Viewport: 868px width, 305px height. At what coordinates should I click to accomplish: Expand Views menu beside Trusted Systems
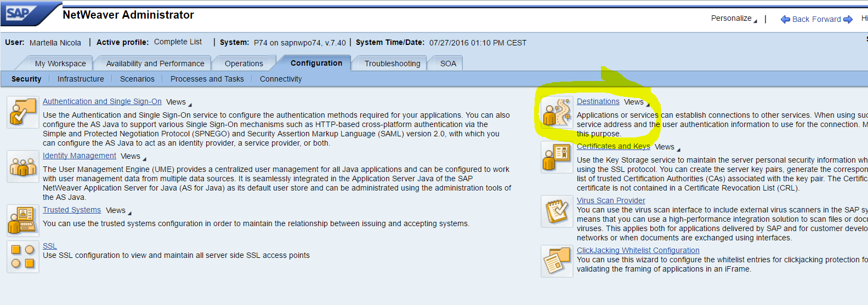click(x=118, y=210)
